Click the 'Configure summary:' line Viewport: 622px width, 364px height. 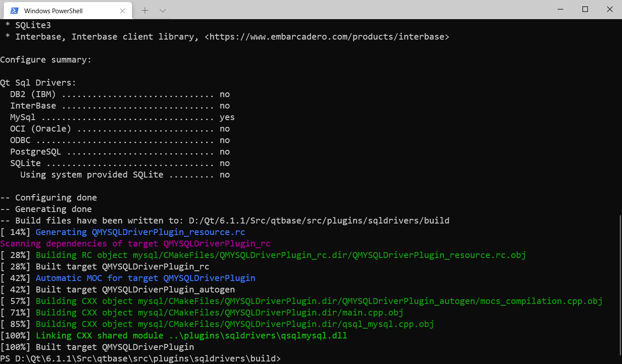(x=46, y=60)
